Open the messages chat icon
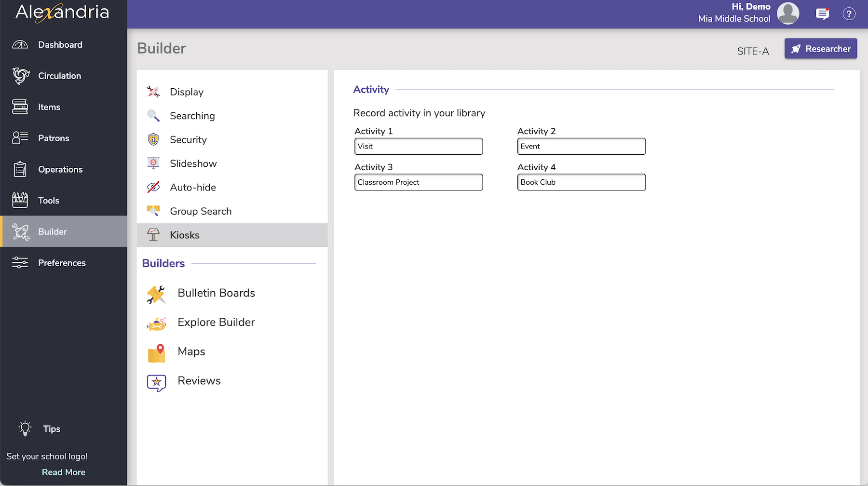Viewport: 868px width, 486px height. tap(822, 14)
